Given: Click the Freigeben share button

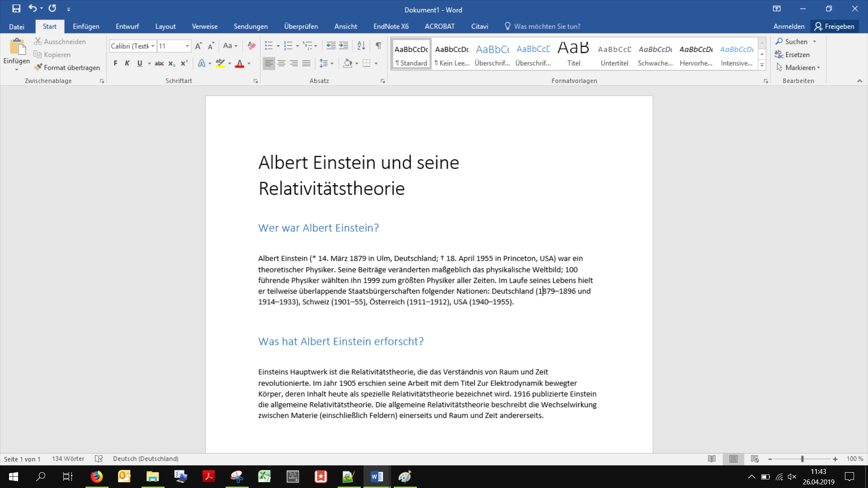Looking at the screenshot, I should [x=834, y=26].
